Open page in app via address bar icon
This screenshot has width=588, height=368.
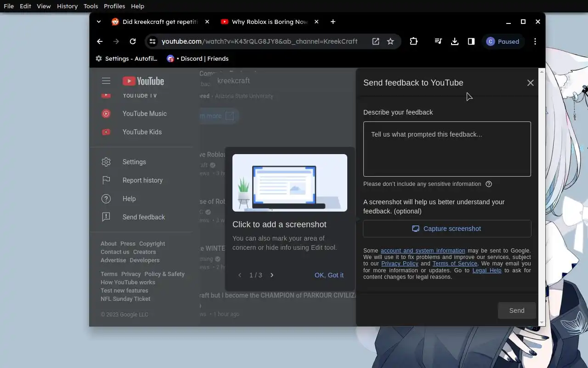click(x=376, y=41)
